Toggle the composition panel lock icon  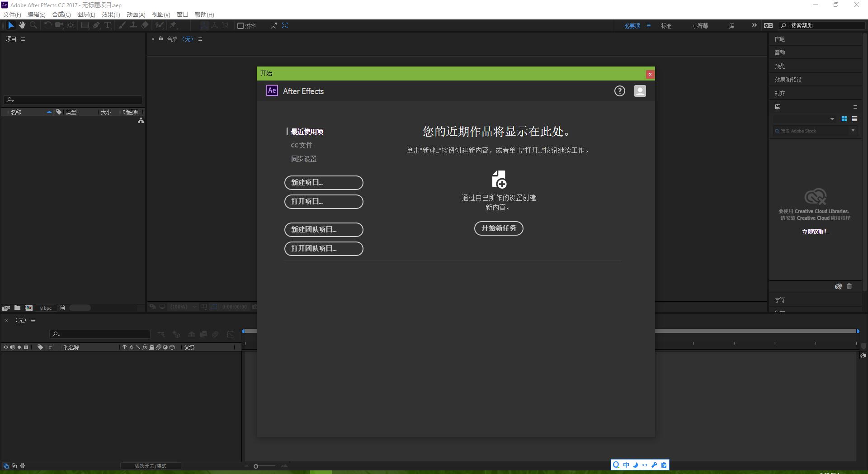[160, 38]
